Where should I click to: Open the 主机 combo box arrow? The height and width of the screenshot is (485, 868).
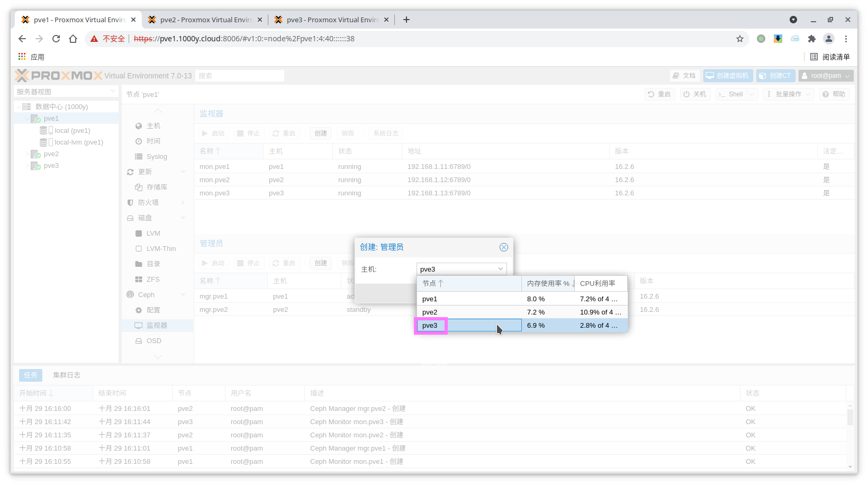(x=500, y=269)
